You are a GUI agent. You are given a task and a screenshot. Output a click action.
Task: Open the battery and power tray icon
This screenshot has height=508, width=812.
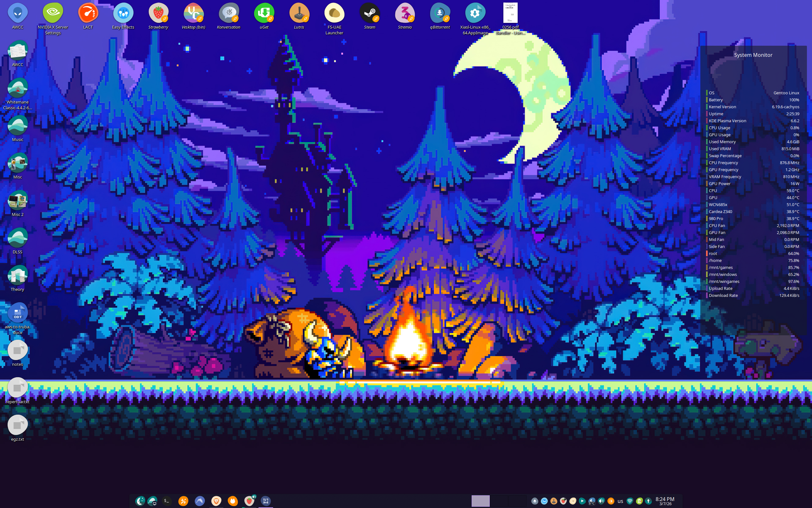(x=639, y=501)
